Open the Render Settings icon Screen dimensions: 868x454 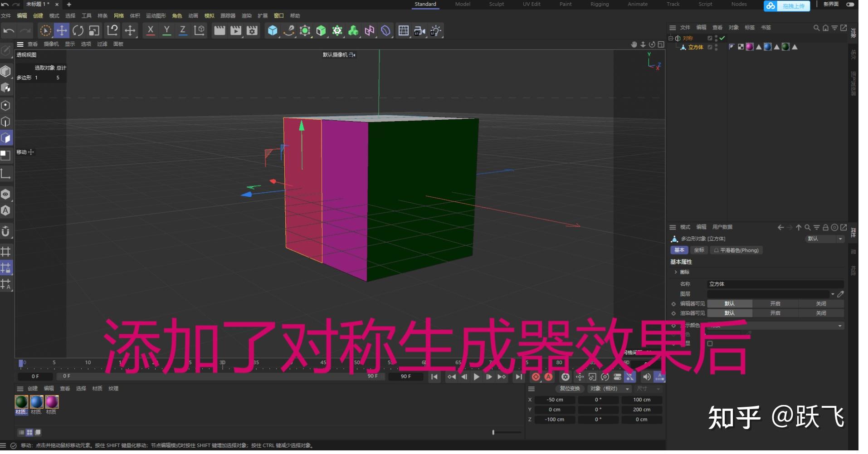click(251, 30)
